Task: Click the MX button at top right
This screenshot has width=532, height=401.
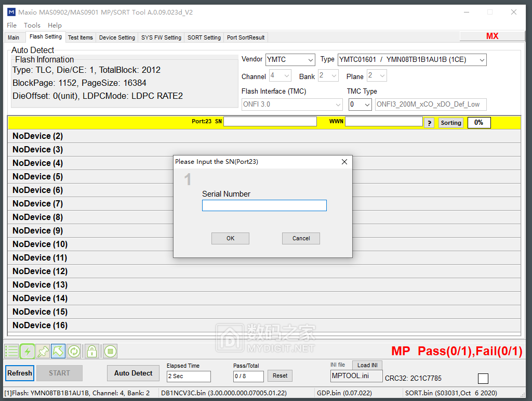Action: click(493, 36)
